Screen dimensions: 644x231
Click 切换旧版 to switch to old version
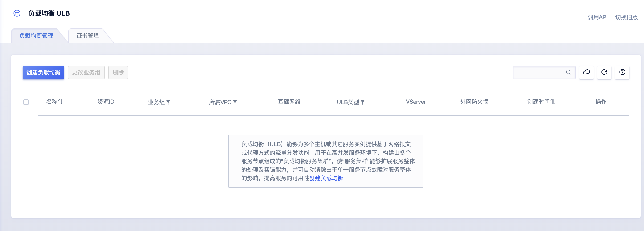click(x=626, y=17)
